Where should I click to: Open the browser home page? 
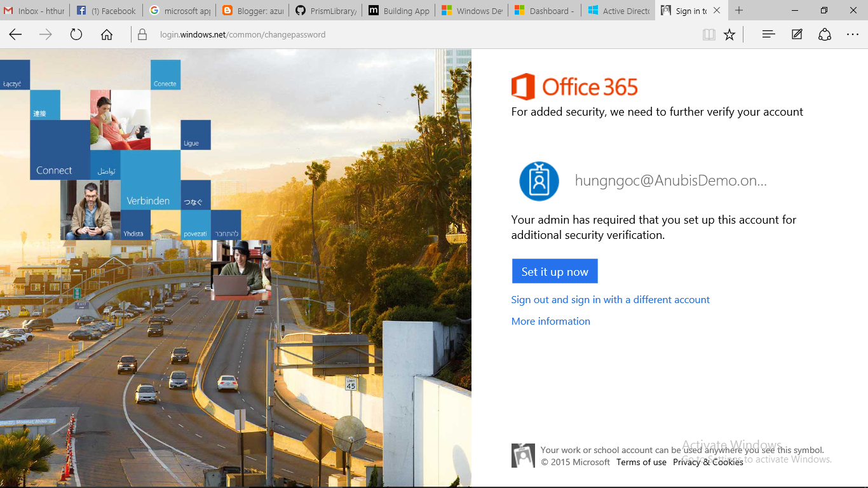(x=107, y=35)
